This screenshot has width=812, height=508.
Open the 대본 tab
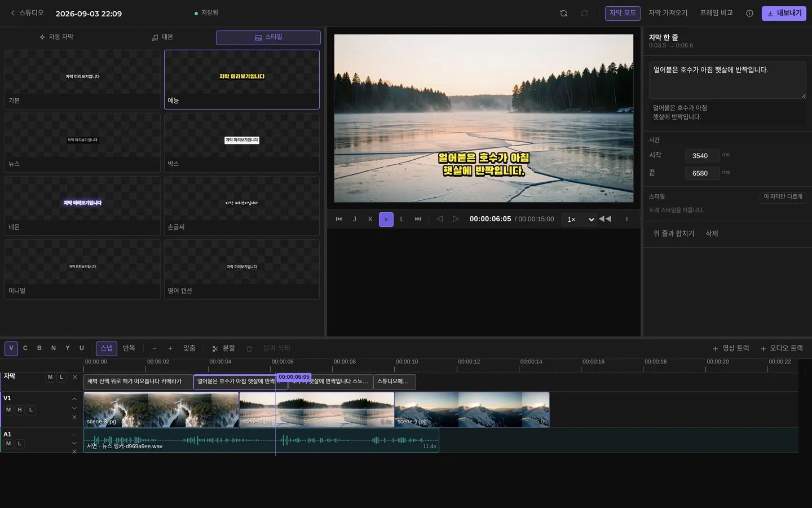tap(162, 37)
